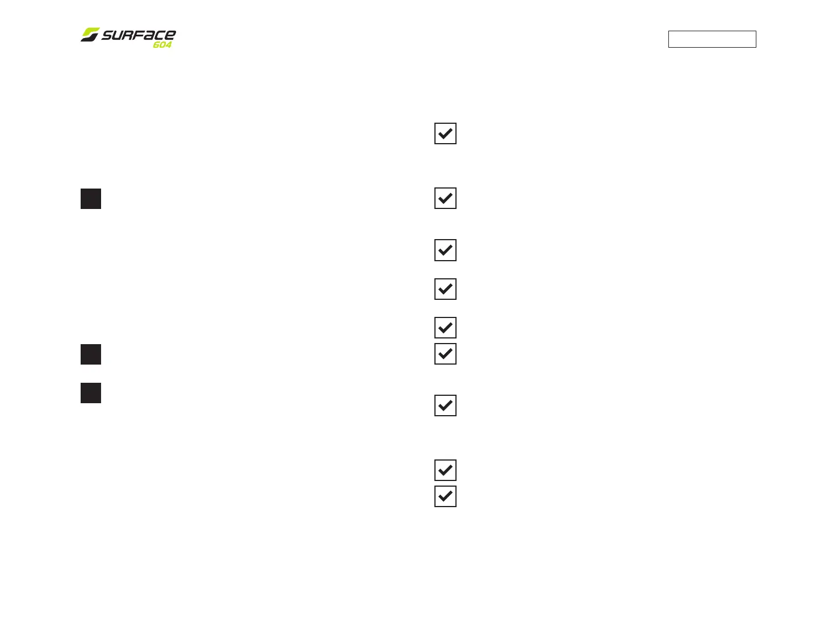This screenshot has height=644, width=837.
Task: Untick the fifth checkbox in the column
Action: [445, 328]
